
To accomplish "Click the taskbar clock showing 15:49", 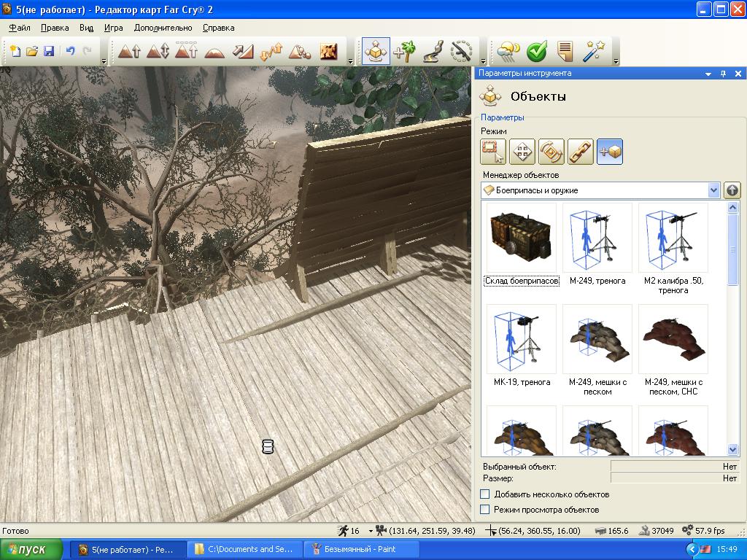I will click(727, 549).
